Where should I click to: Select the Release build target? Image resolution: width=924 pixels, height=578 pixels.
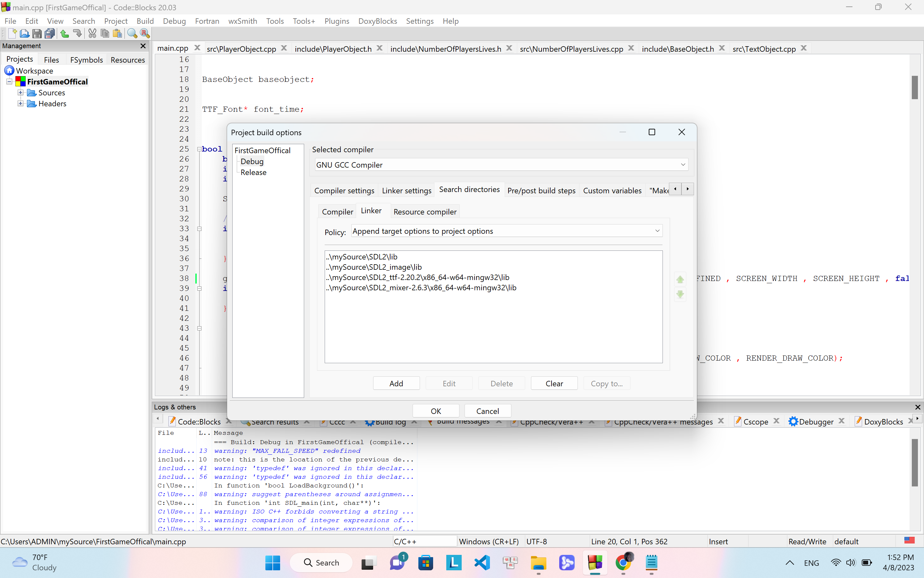[x=253, y=172]
